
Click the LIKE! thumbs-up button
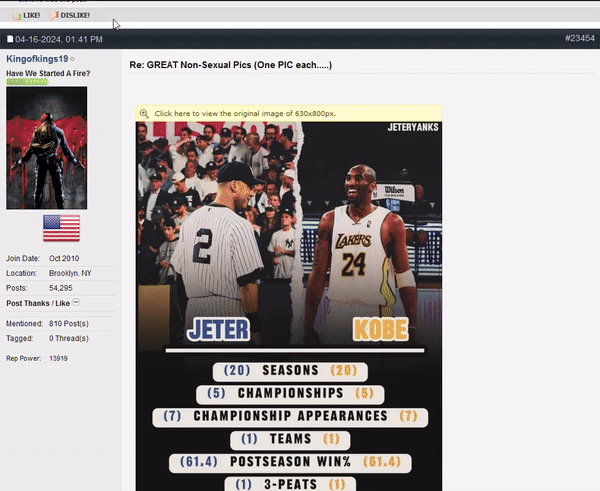click(26, 15)
